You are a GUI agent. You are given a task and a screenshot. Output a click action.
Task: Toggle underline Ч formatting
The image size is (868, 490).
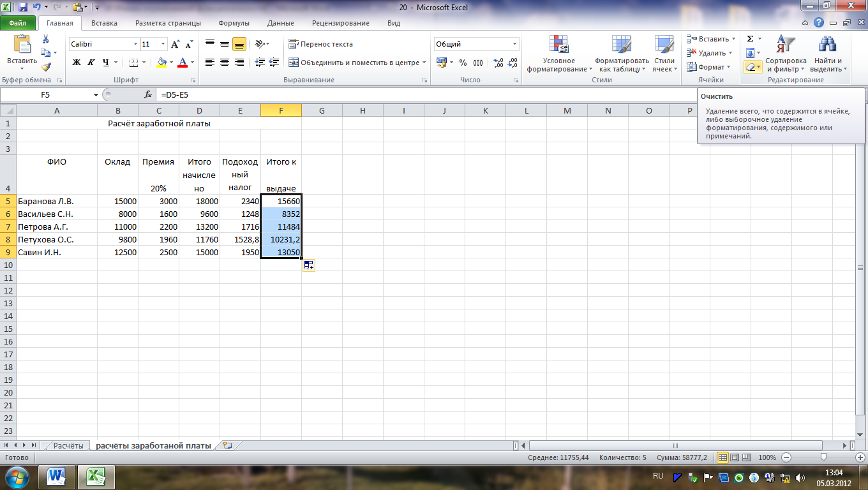coord(105,62)
